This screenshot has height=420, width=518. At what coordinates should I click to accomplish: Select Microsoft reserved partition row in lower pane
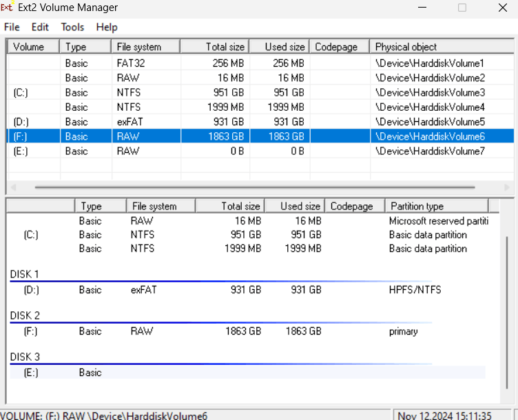[x=248, y=220]
